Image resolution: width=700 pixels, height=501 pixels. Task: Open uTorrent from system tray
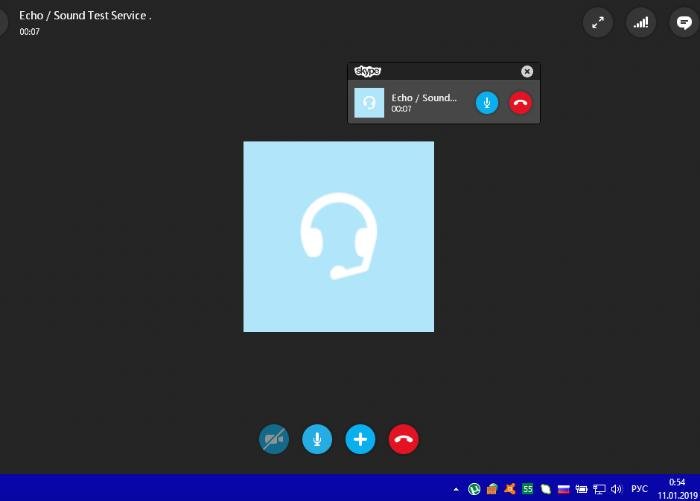click(x=474, y=489)
